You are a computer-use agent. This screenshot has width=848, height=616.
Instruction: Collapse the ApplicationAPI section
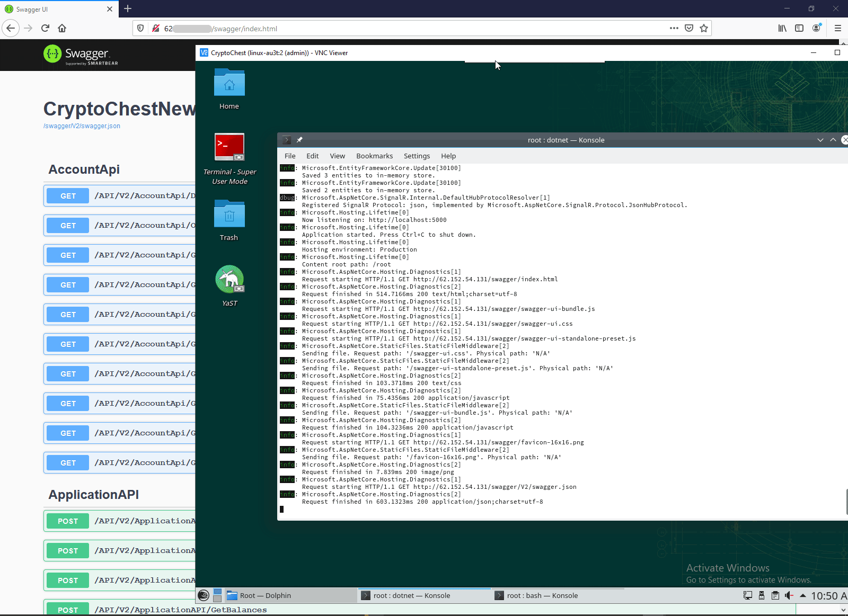pyautogui.click(x=93, y=495)
